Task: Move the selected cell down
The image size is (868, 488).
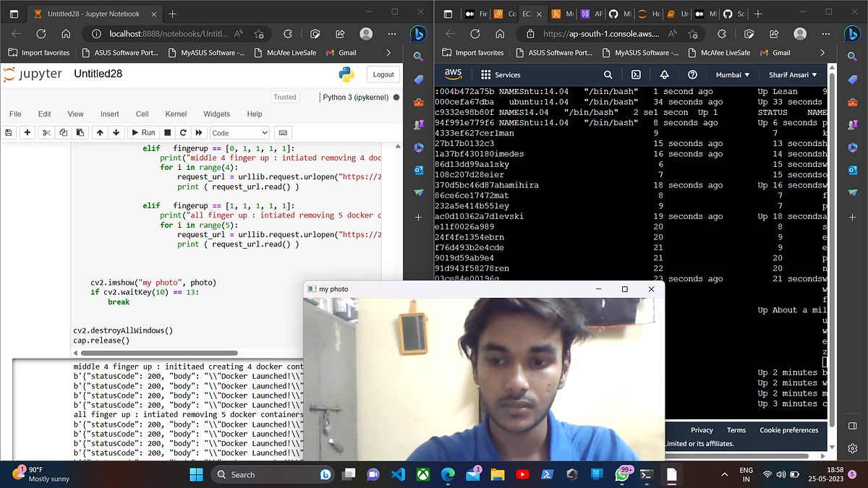Action: (x=116, y=132)
